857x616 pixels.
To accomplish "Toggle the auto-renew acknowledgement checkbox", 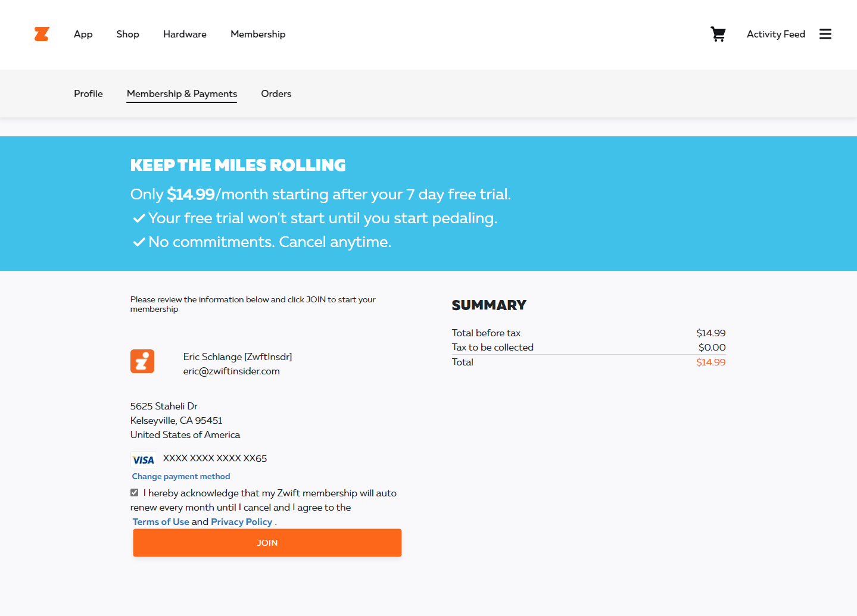I will point(135,492).
